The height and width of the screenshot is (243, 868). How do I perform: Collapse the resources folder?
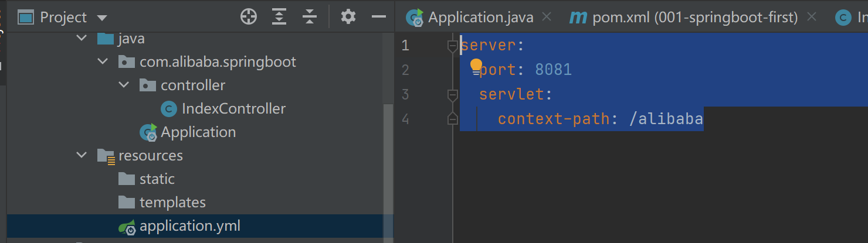[x=82, y=156]
